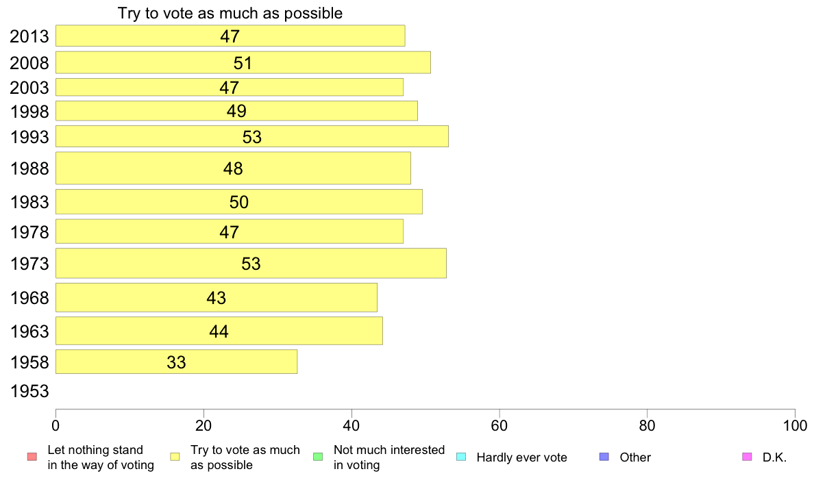
Task: Click the red 'Let nothing stand' legend swatch
Action: (x=32, y=457)
